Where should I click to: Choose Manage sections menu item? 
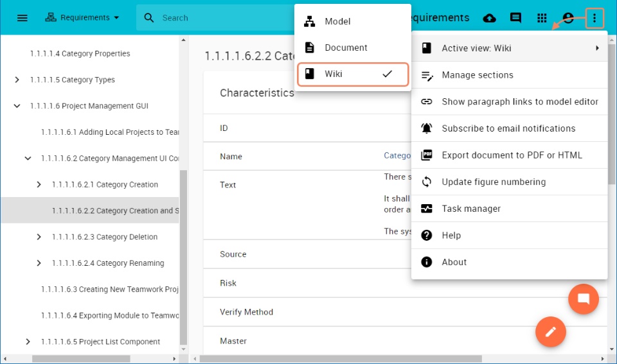click(x=509, y=75)
